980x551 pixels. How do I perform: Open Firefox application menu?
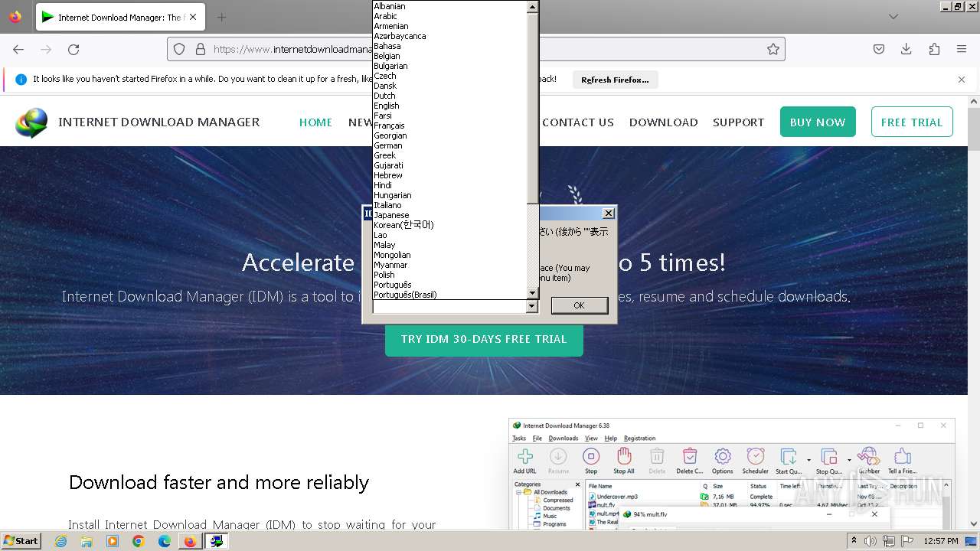click(962, 49)
